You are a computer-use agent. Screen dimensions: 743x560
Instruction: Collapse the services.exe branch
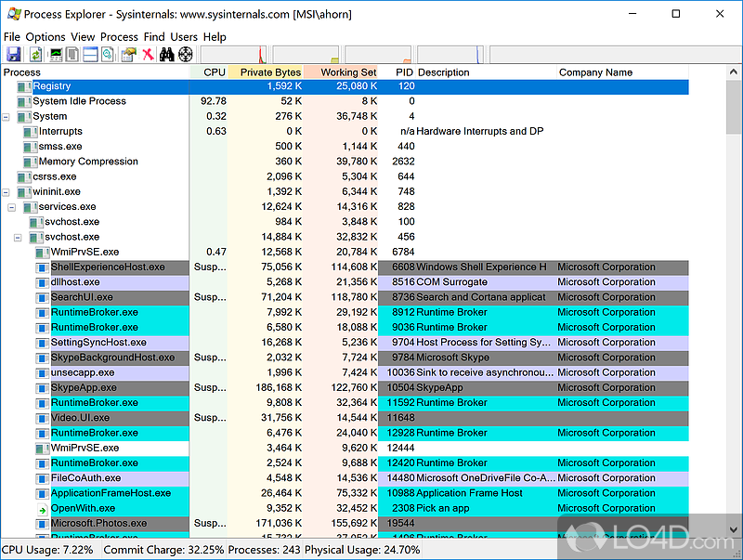pyautogui.click(x=12, y=206)
